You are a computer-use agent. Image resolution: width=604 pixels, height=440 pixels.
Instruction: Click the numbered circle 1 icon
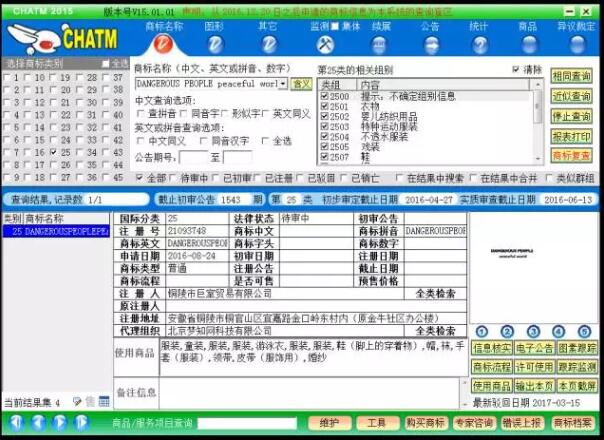[480, 332]
